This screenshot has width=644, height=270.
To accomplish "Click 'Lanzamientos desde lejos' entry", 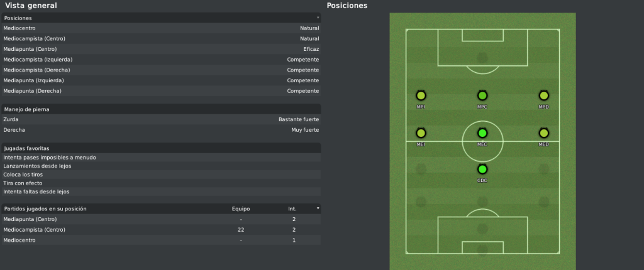I will 37,166.
